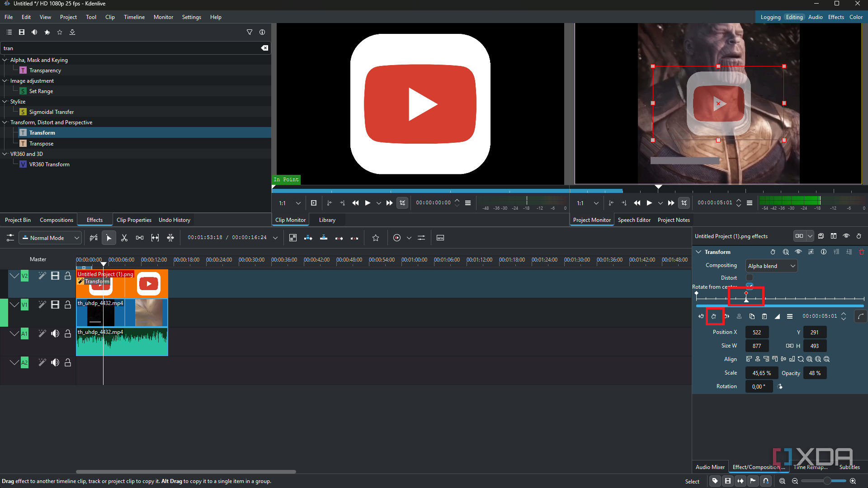
Task: Activate the Selection tool arrow
Action: point(109,238)
